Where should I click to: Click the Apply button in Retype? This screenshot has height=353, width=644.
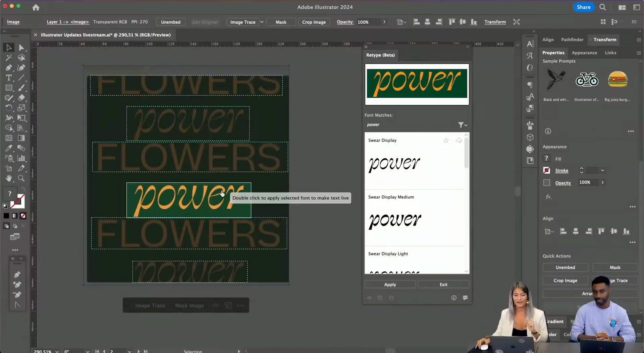point(390,285)
